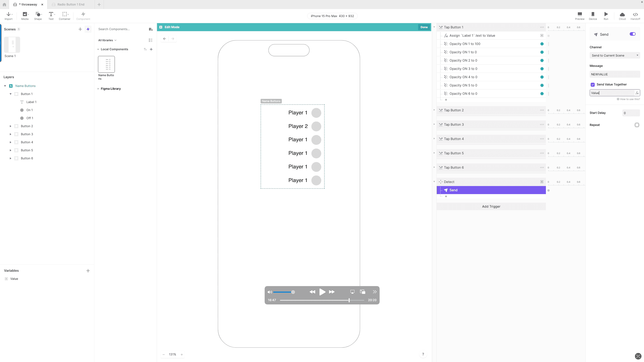This screenshot has height=362, width=644.
Task: Open the Media import tool
Action: click(24, 16)
